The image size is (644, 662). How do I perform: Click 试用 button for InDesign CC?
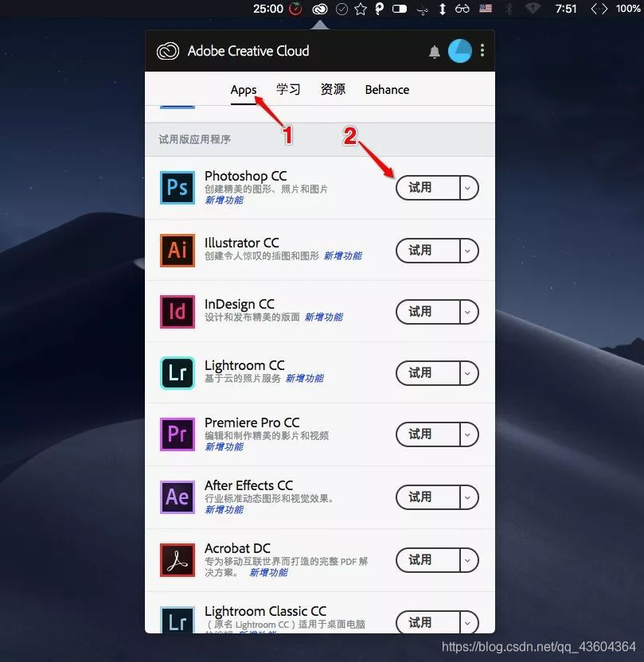427,312
